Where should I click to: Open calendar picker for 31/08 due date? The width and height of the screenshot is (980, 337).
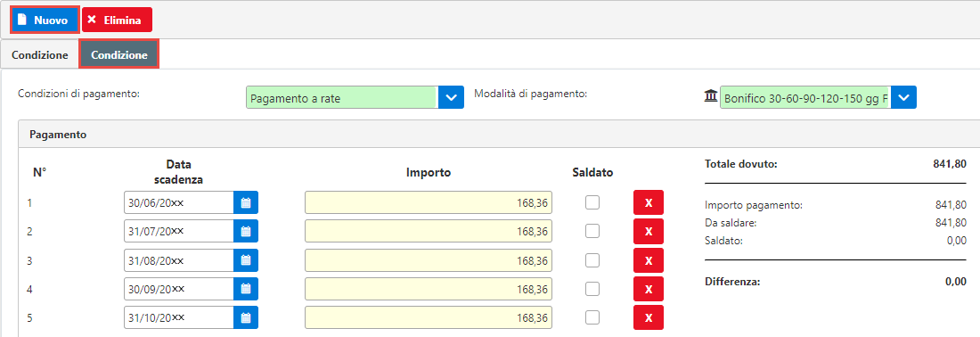[246, 260]
